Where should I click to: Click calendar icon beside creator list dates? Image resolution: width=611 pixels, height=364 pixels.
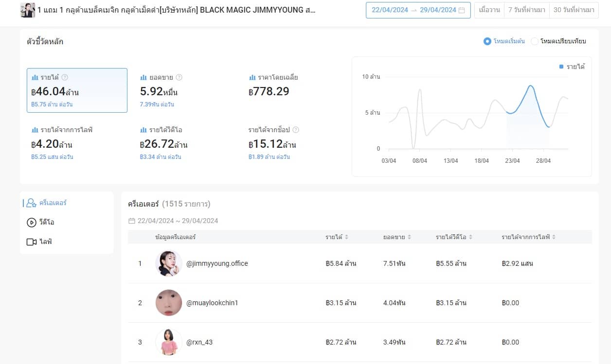[131, 221]
